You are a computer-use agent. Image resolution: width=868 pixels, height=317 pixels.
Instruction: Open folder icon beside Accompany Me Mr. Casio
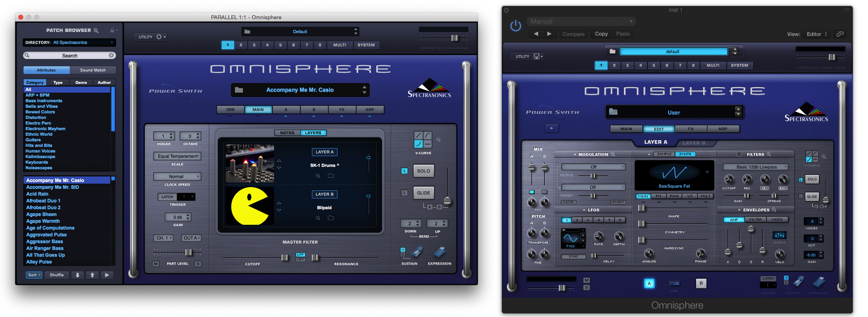239,90
